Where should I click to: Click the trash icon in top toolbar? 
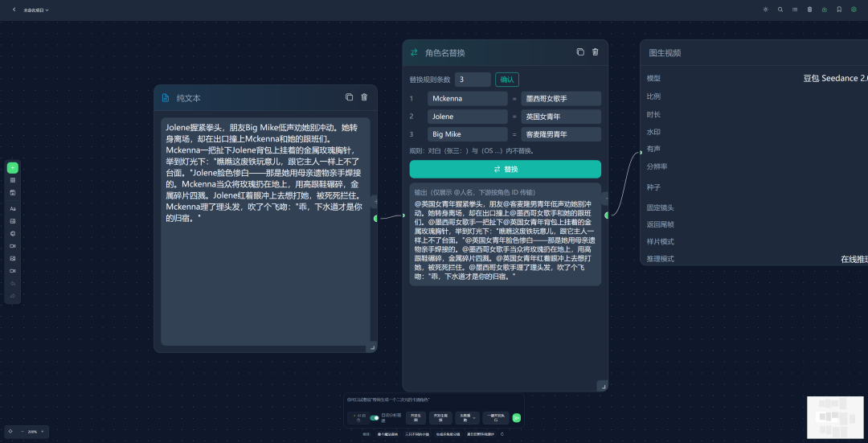(x=810, y=10)
